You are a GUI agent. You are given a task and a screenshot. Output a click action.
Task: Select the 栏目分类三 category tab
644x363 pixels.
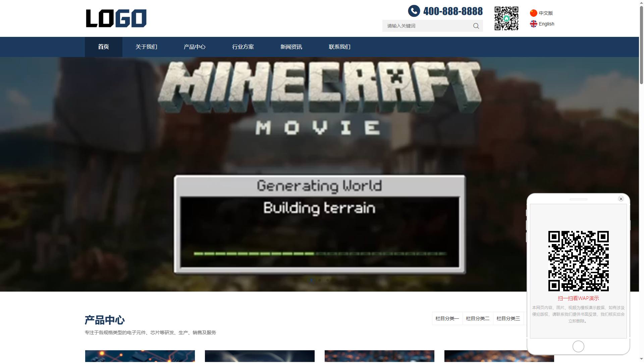tap(508, 318)
